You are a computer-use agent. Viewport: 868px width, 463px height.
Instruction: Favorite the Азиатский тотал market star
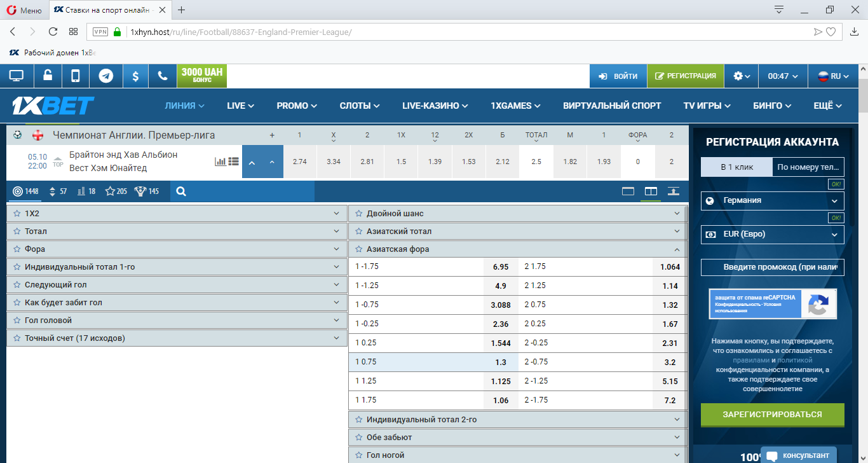pos(359,231)
